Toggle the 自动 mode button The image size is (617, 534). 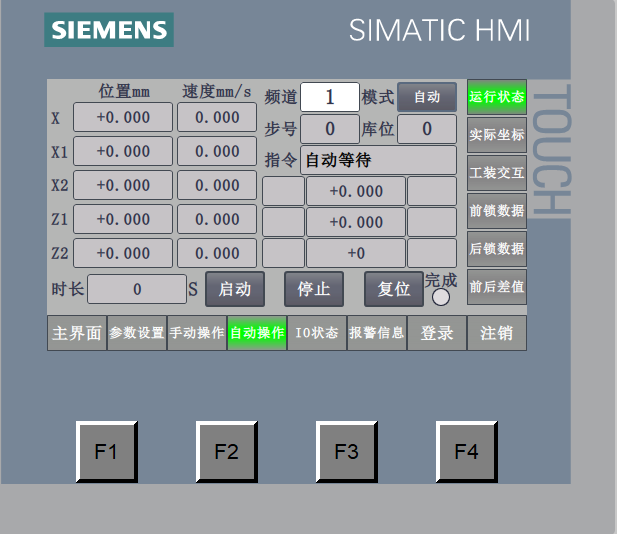click(427, 97)
